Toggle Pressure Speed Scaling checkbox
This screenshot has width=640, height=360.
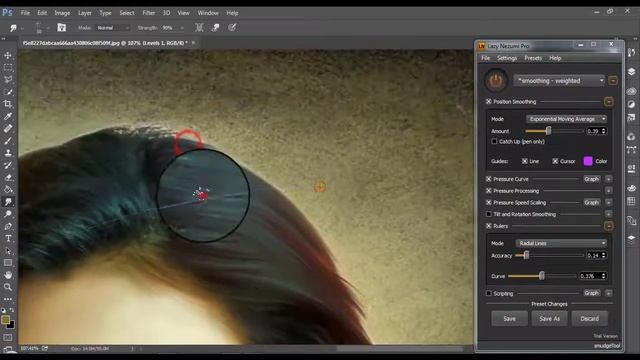pos(489,202)
